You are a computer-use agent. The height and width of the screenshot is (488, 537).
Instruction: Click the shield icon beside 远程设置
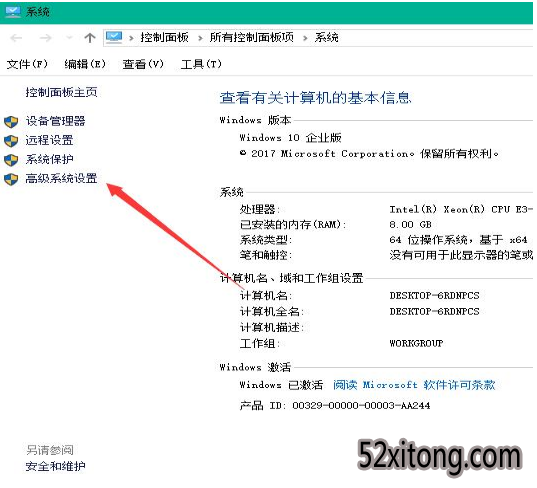(x=11, y=141)
